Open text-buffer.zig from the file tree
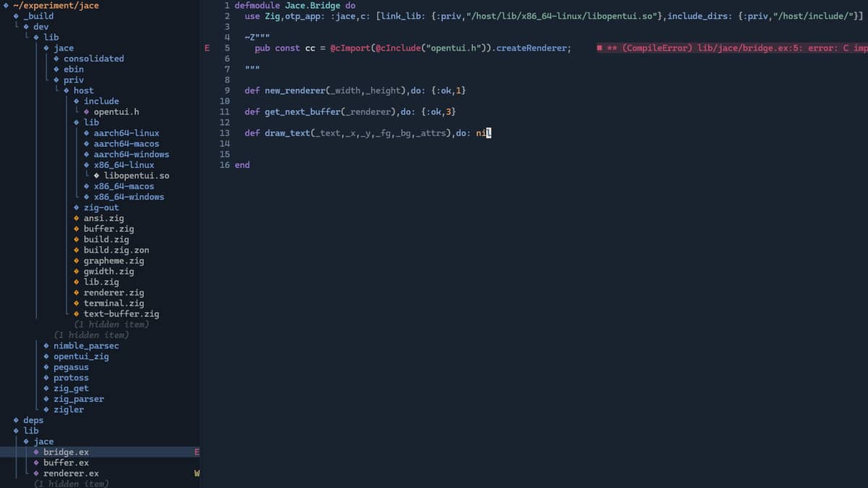This screenshot has height=488, width=868. pyautogui.click(x=121, y=314)
